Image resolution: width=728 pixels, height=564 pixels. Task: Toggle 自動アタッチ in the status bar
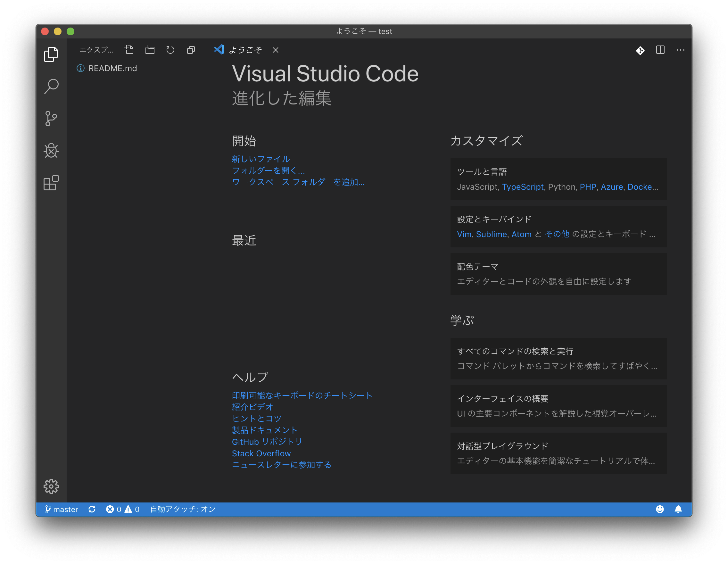pos(182,509)
